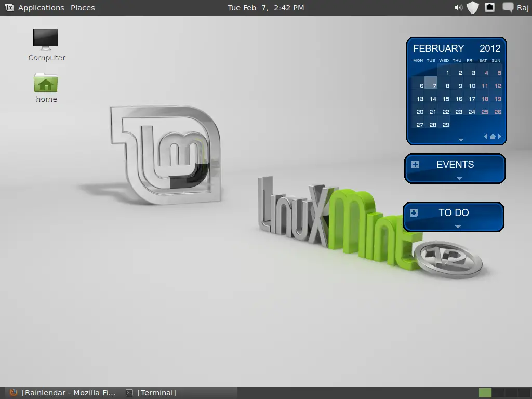
Task: Switch to Rainlendar Mozilla Firefox taskbar window
Action: click(63, 393)
